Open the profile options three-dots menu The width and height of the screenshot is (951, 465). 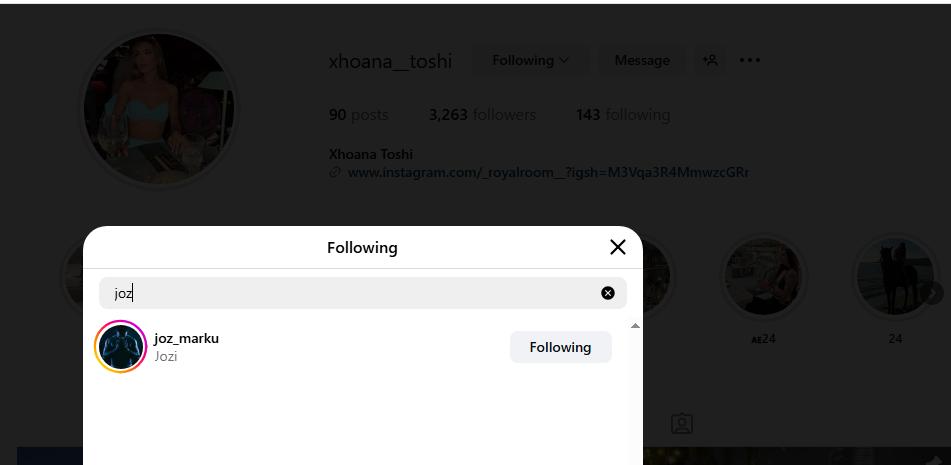pyautogui.click(x=750, y=60)
